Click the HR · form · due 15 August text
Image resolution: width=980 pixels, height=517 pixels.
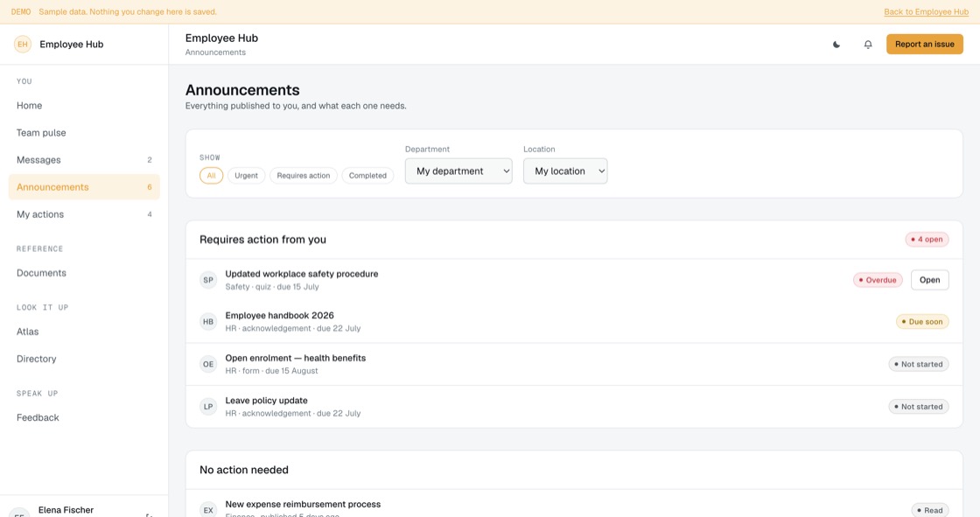click(x=271, y=371)
